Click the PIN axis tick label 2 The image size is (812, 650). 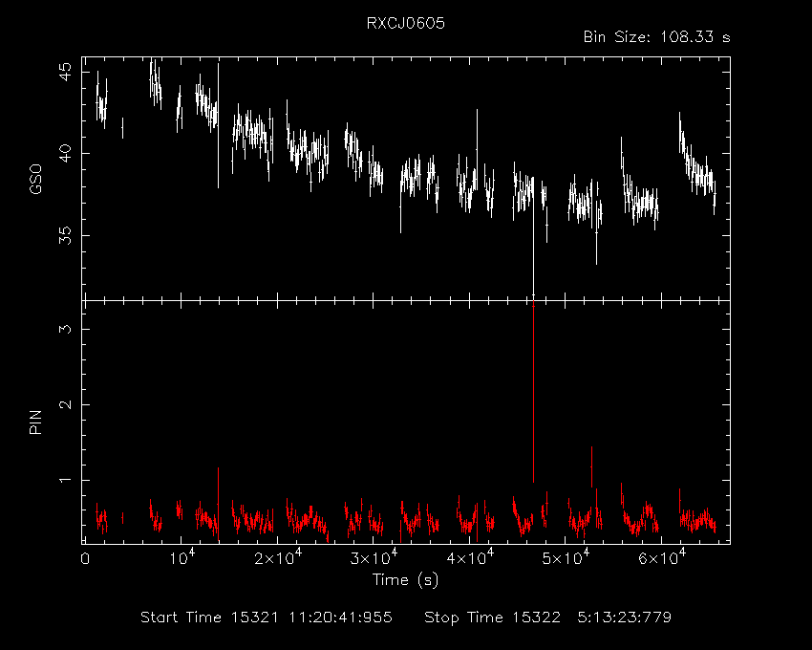[x=66, y=404]
